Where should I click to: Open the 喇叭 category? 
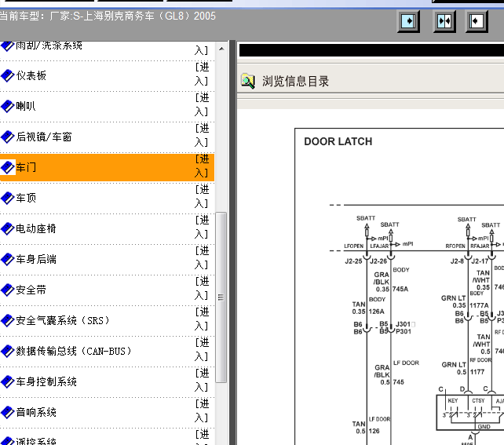pyautogui.click(x=26, y=107)
